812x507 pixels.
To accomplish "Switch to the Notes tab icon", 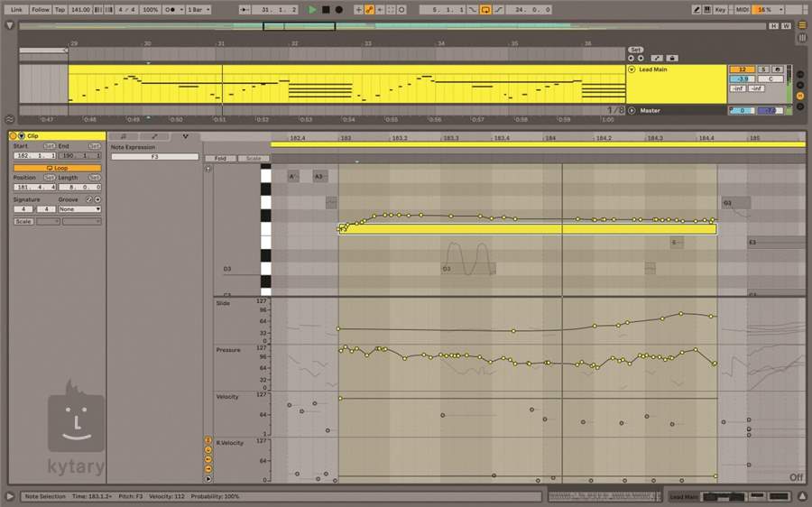I will pyautogui.click(x=124, y=136).
